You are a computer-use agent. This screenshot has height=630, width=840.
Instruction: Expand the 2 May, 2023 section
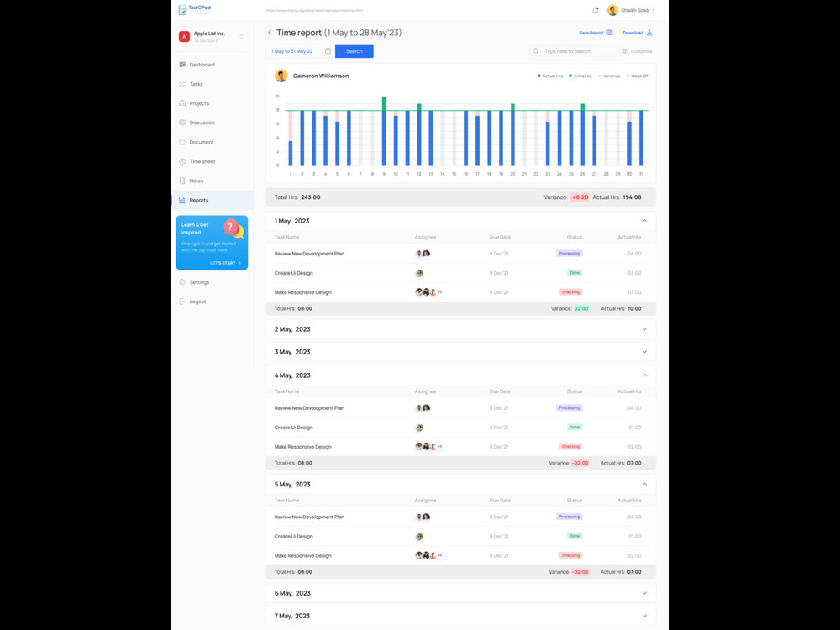[x=644, y=329]
